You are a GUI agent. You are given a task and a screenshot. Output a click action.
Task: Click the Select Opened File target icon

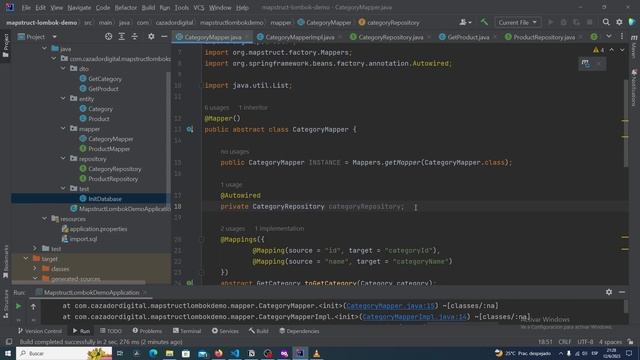tap(108, 36)
